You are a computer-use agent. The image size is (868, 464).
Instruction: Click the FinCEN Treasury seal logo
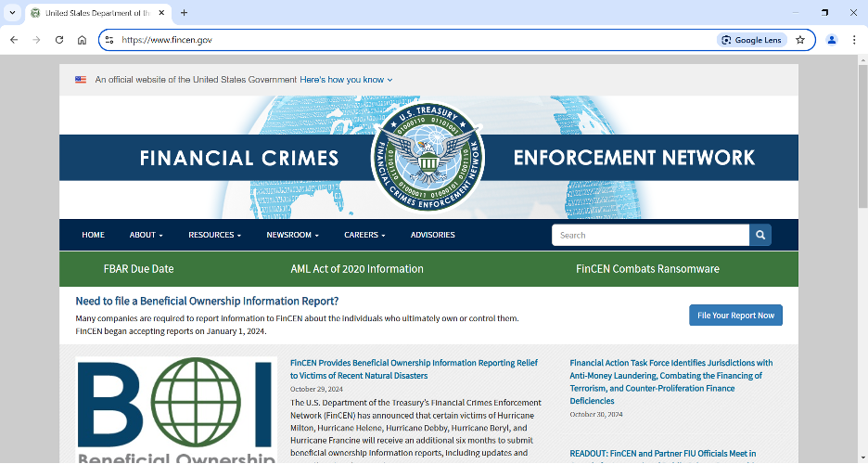428,157
